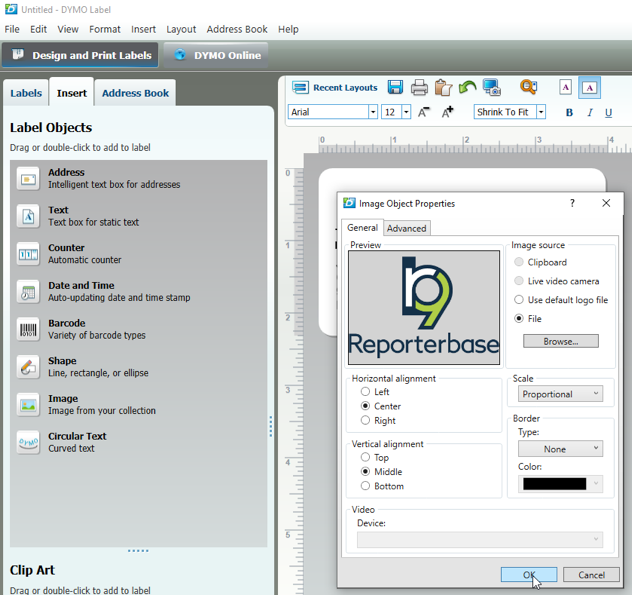This screenshot has height=595, width=632.
Task: Select Left horizontal alignment
Action: coord(366,392)
